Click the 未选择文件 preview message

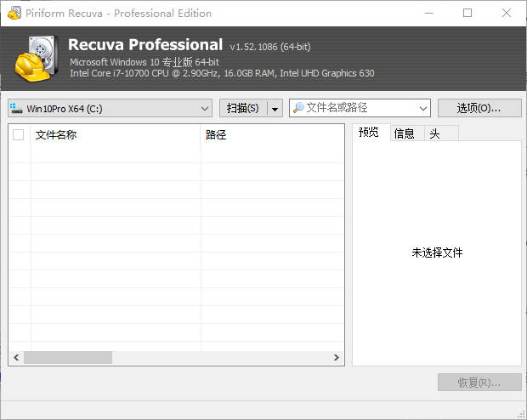coord(437,253)
